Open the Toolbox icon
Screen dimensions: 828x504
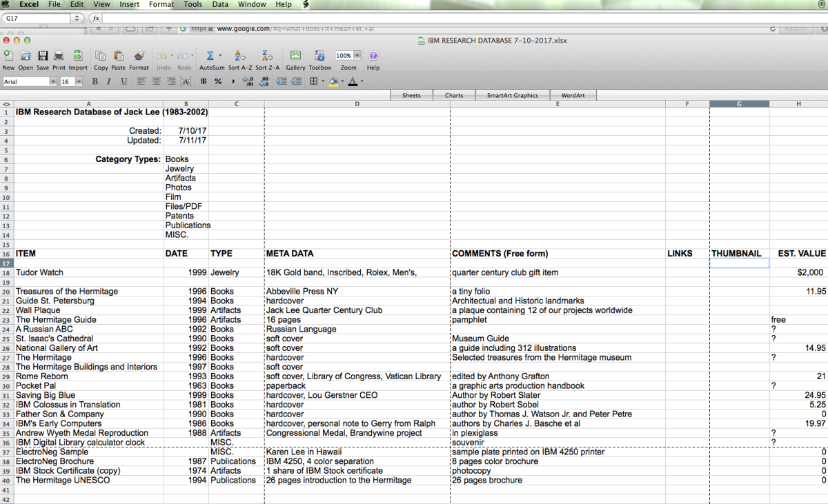click(x=319, y=56)
